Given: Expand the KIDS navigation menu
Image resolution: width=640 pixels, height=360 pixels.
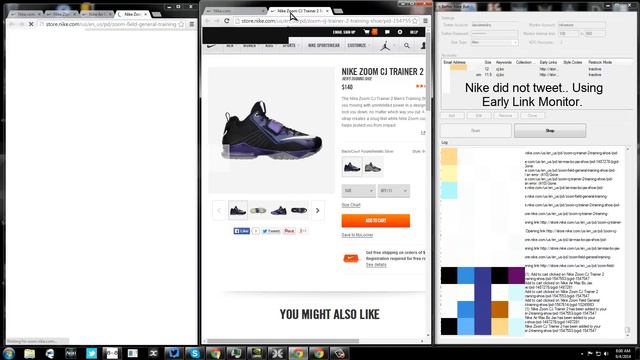Looking at the screenshot, I should tap(269, 46).
